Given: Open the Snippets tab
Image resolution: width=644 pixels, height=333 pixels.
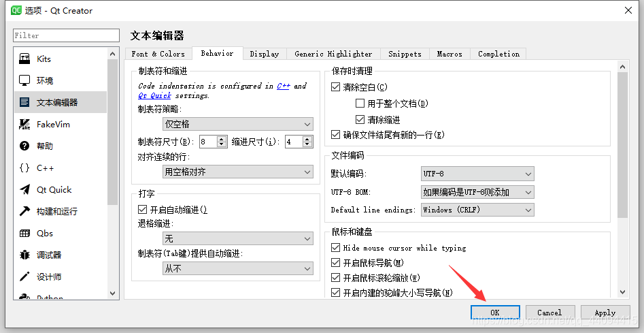Looking at the screenshot, I should 405,54.
